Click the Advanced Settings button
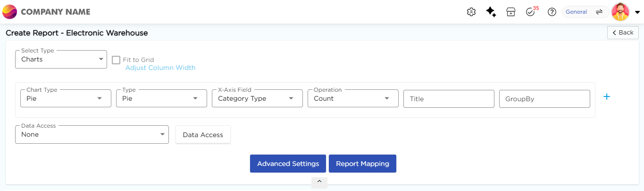 click(288, 164)
